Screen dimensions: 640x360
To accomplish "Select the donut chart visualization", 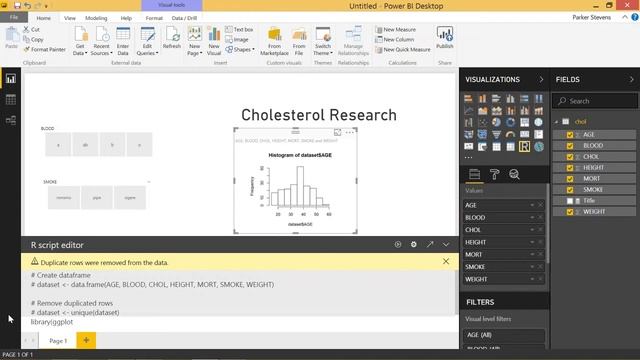I will coord(511,122).
